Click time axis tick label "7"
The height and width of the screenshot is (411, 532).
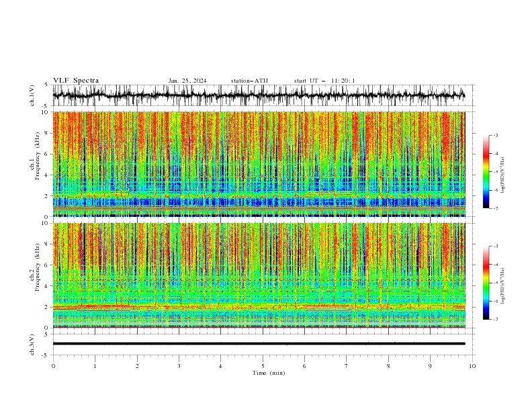(x=347, y=366)
